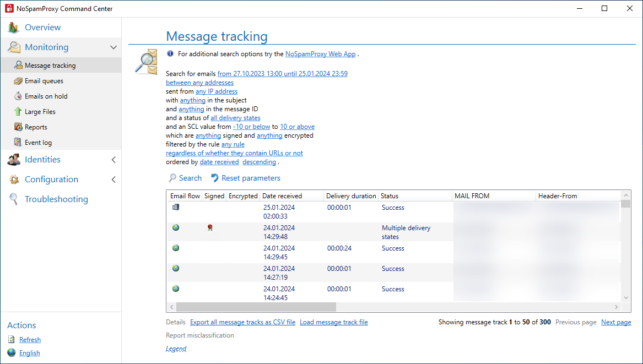Click the large message tracking envelope icon

(147, 62)
